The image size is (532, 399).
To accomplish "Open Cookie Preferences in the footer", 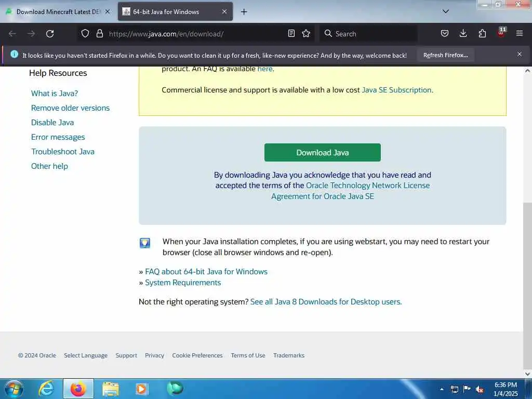I will 197,355.
